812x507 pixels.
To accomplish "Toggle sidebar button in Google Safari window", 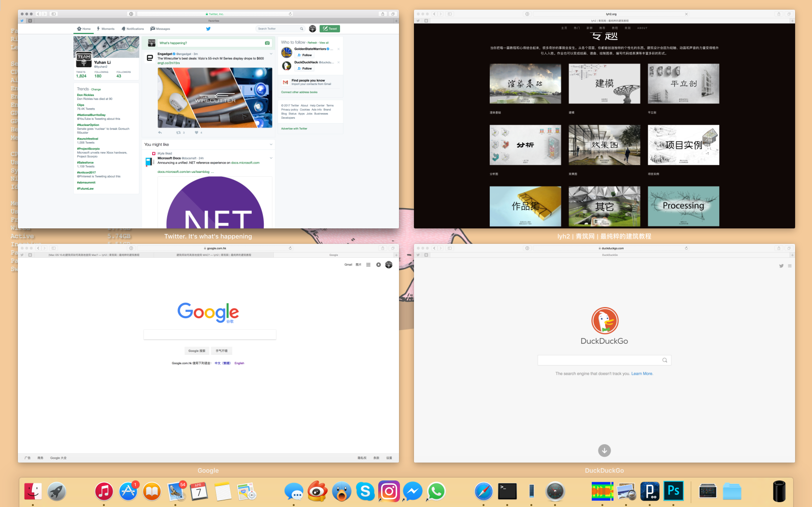I will pos(54,248).
